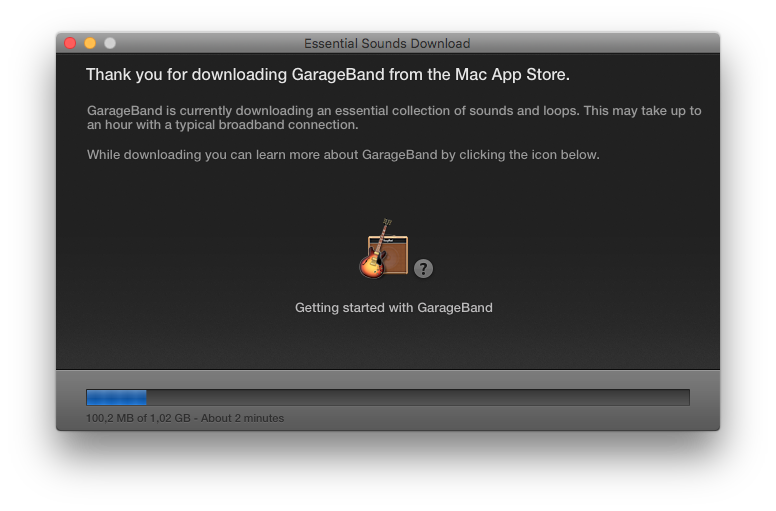776x511 pixels.
Task: Click the question mark help icon
Action: [423, 269]
